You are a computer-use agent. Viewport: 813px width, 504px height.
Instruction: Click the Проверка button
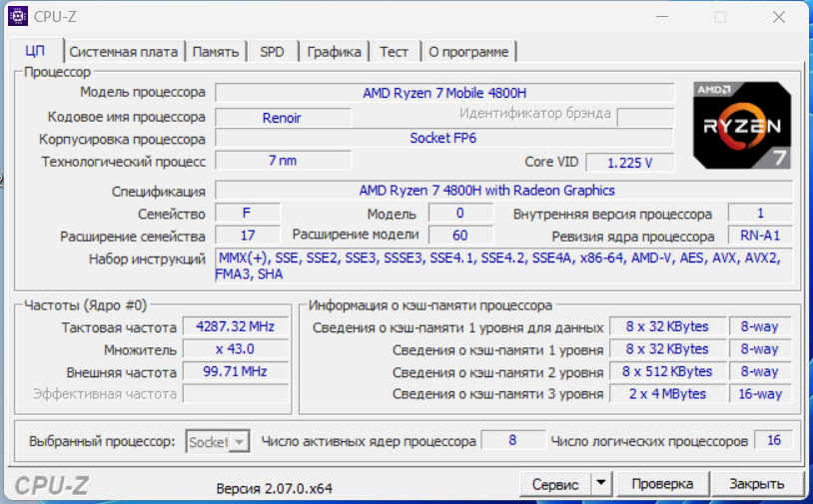pyautogui.click(x=662, y=484)
